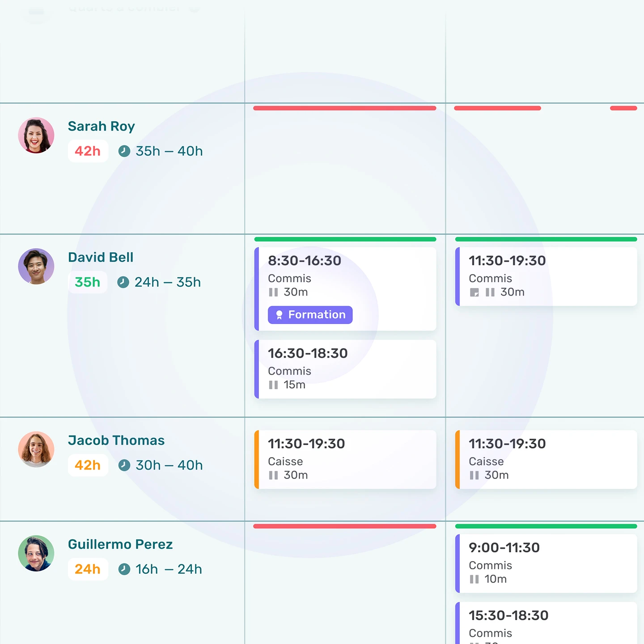Screen dimensions: 644x644
Task: Click Sarah Roy's profile avatar
Action: tap(36, 136)
